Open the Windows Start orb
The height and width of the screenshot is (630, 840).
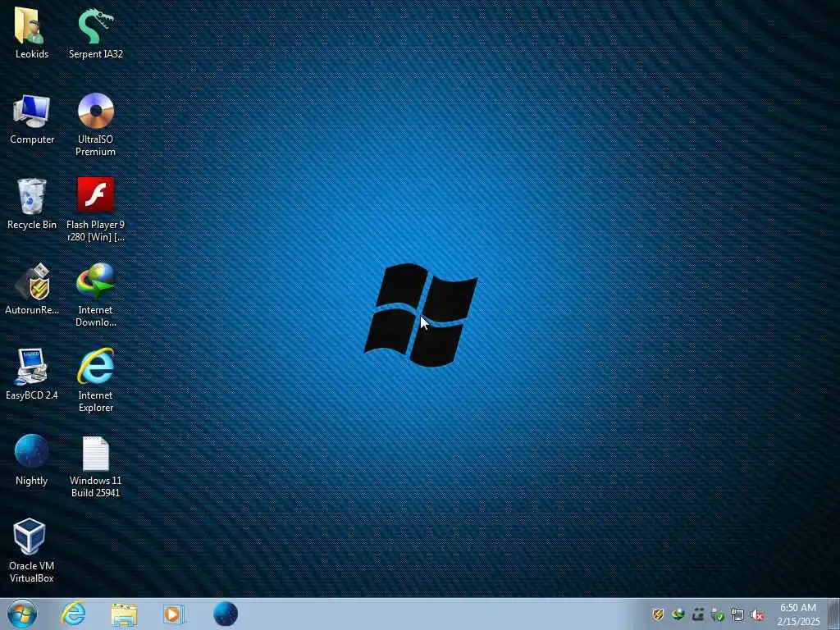click(22, 614)
